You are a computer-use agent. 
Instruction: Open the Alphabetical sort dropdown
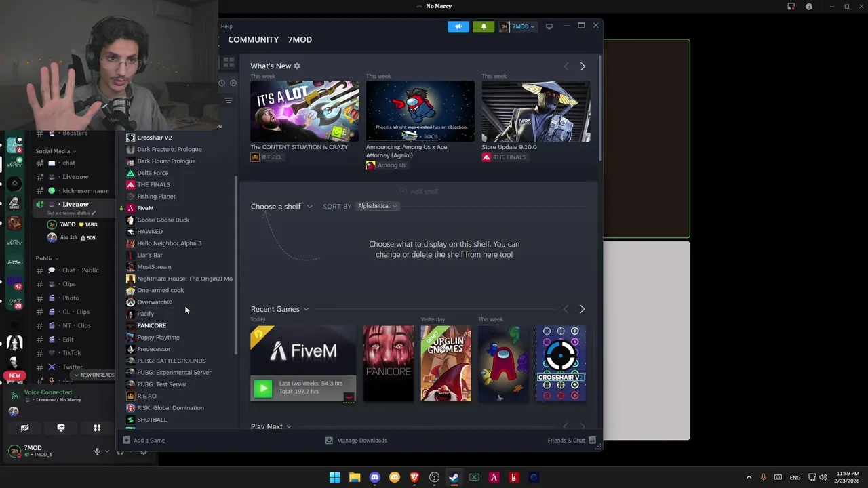(x=378, y=206)
